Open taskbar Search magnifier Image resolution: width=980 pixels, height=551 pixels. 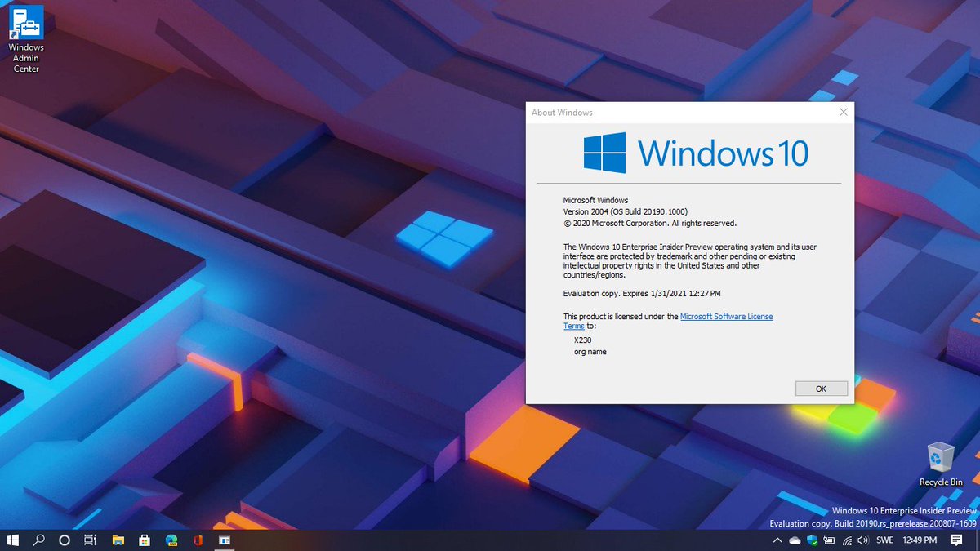[38, 540]
